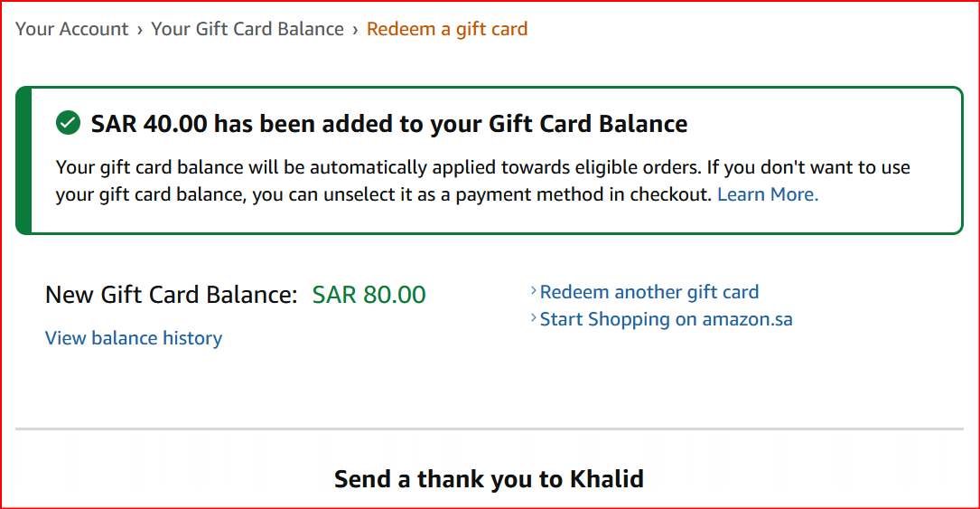The width and height of the screenshot is (980, 509).
Task: Click the New Gift Card Balance label
Action: click(171, 295)
